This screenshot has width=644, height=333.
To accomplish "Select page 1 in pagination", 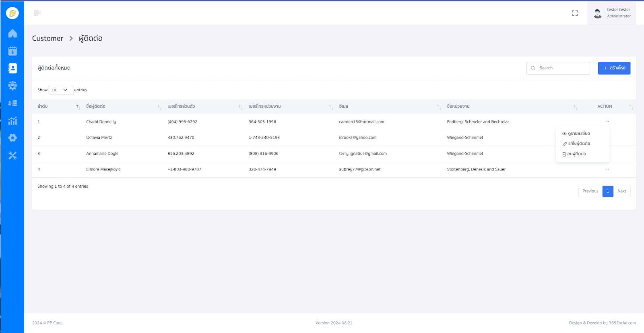I will click(608, 191).
